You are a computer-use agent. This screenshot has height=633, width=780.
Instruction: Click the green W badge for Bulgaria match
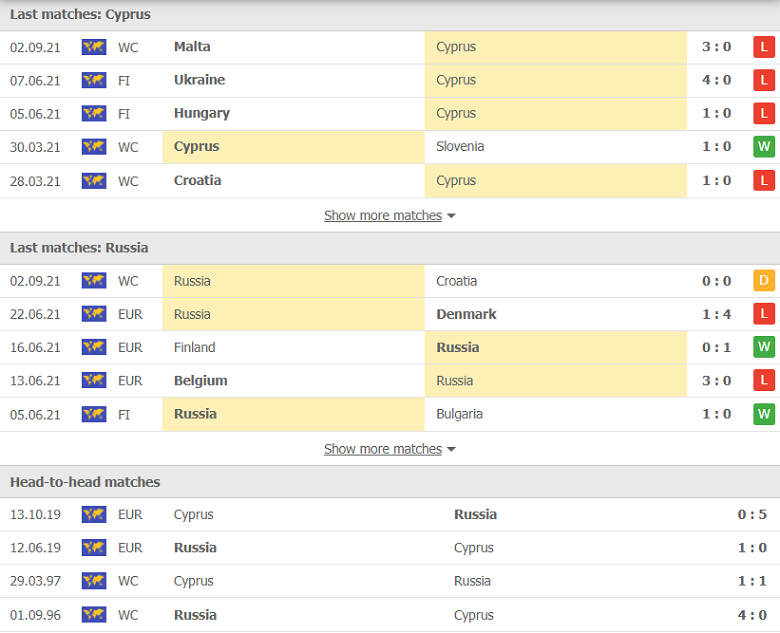(x=764, y=414)
